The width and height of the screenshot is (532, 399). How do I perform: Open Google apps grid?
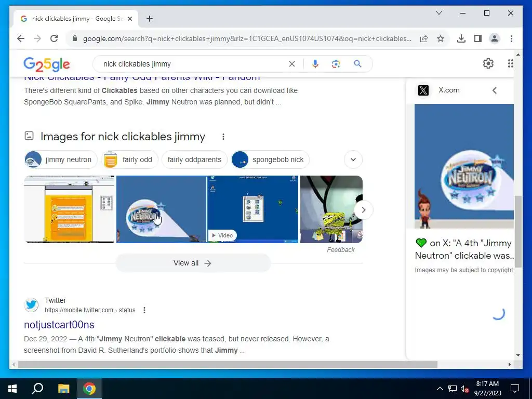tap(510, 63)
